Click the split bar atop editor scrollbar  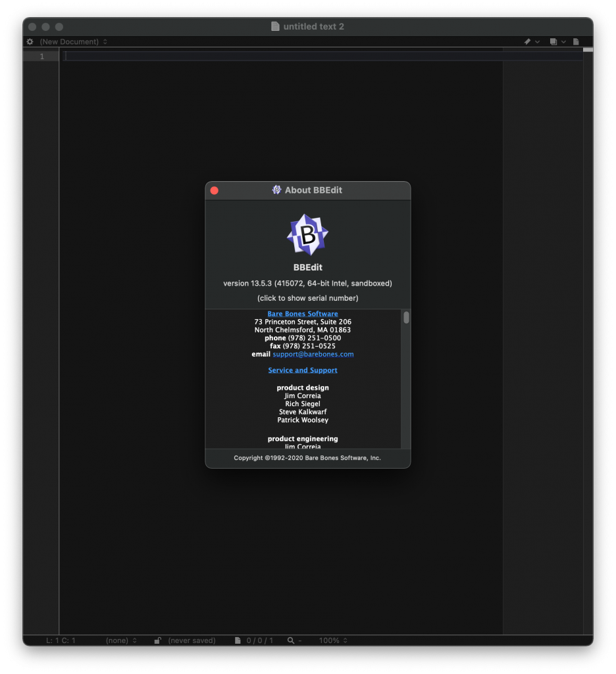point(588,50)
